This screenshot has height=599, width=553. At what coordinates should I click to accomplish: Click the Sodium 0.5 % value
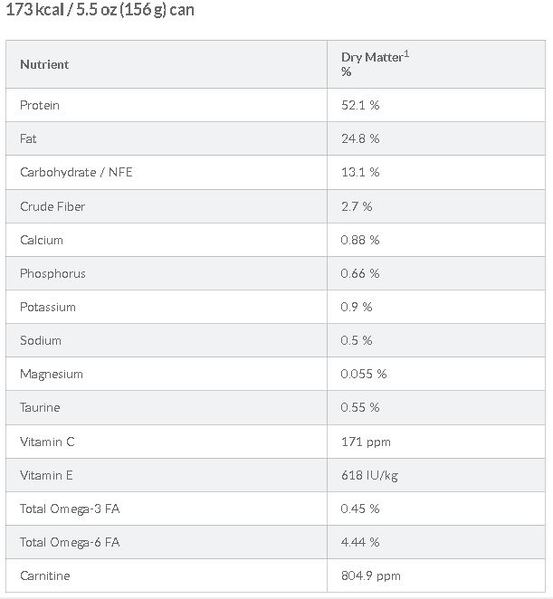point(356,340)
